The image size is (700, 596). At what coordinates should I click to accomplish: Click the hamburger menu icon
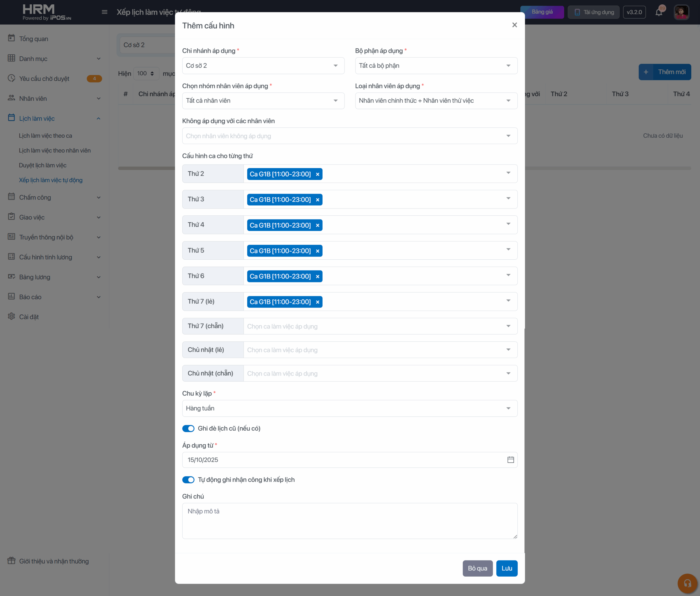tap(104, 12)
